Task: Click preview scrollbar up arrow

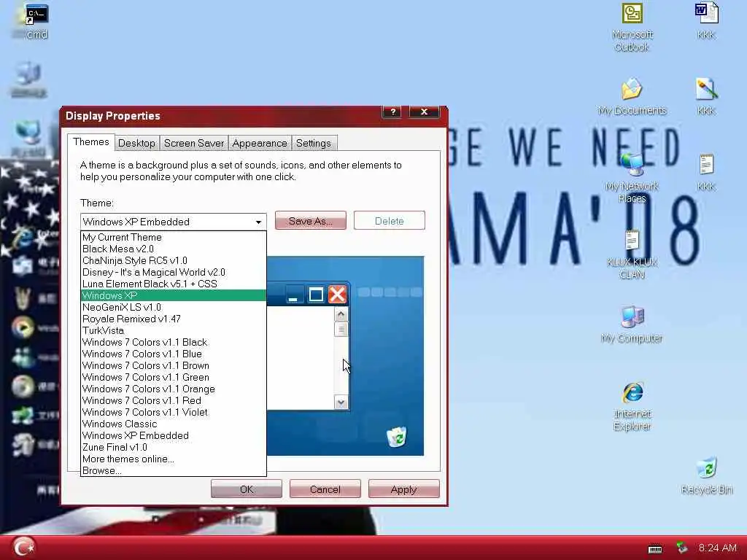Action: click(341, 314)
